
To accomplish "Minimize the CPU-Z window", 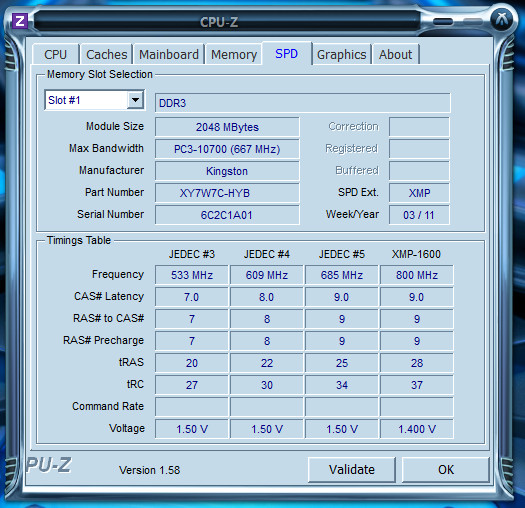I will pyautogui.click(x=443, y=22).
